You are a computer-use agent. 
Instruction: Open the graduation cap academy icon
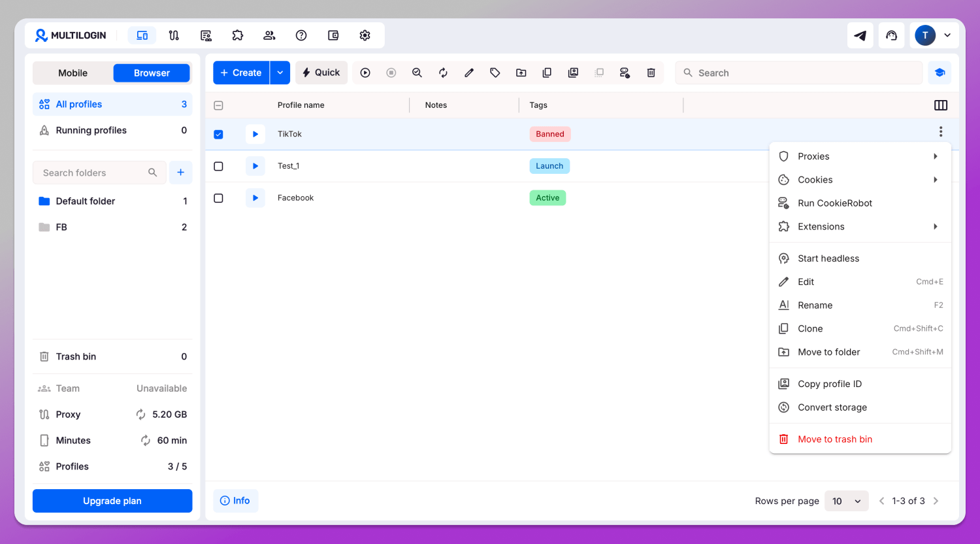coord(939,73)
